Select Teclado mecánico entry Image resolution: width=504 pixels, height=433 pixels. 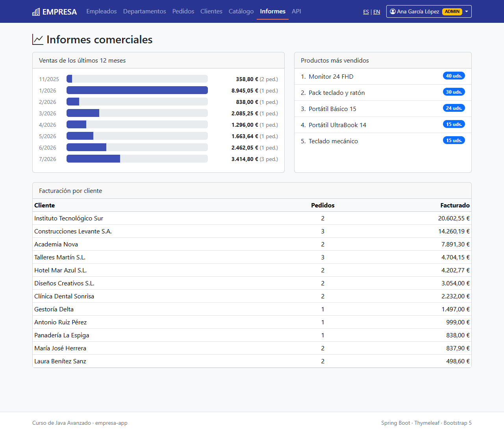click(x=383, y=141)
